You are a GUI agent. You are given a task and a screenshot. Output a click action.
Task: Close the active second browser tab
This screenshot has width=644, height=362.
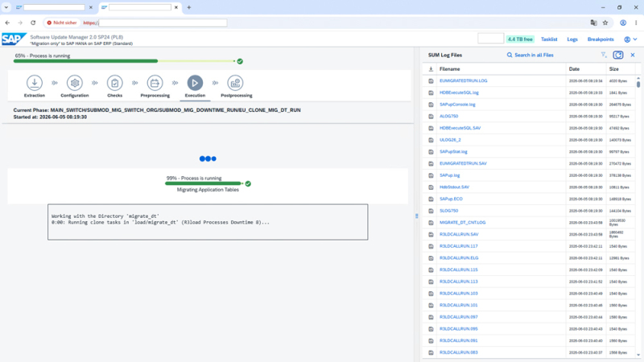[175, 7]
